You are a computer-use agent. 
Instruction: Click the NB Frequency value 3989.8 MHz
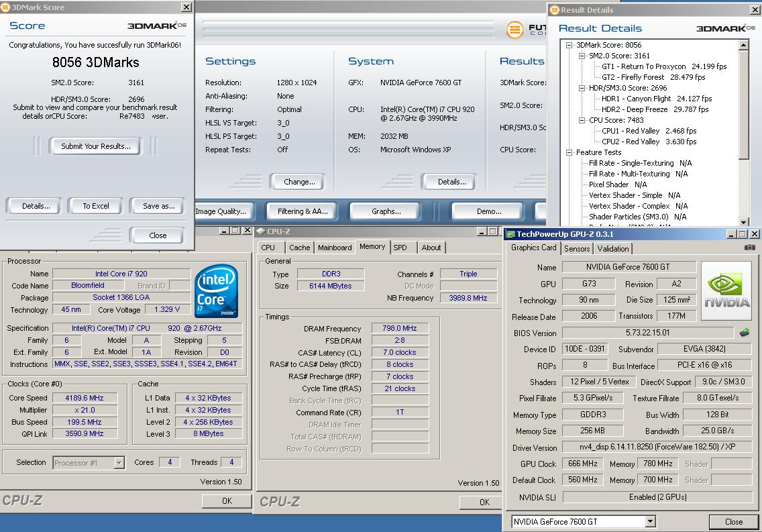tap(468, 298)
